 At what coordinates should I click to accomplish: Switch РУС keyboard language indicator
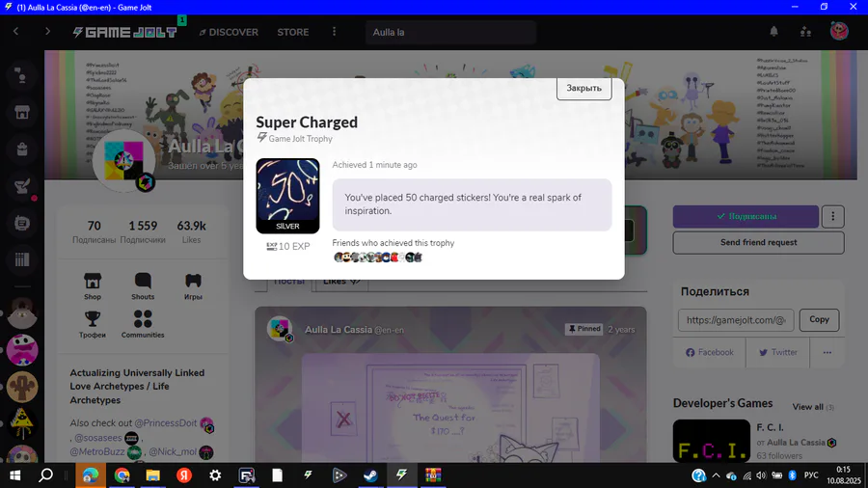tap(811, 475)
